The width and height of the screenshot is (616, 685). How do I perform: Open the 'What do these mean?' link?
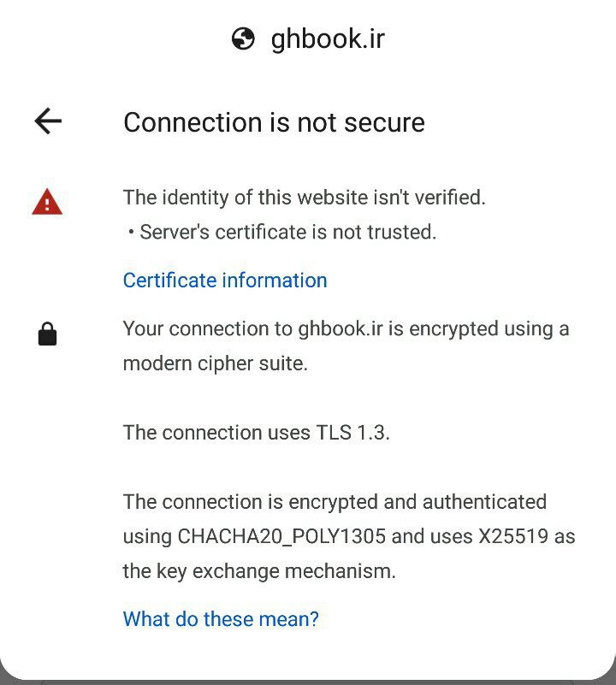pyautogui.click(x=222, y=619)
